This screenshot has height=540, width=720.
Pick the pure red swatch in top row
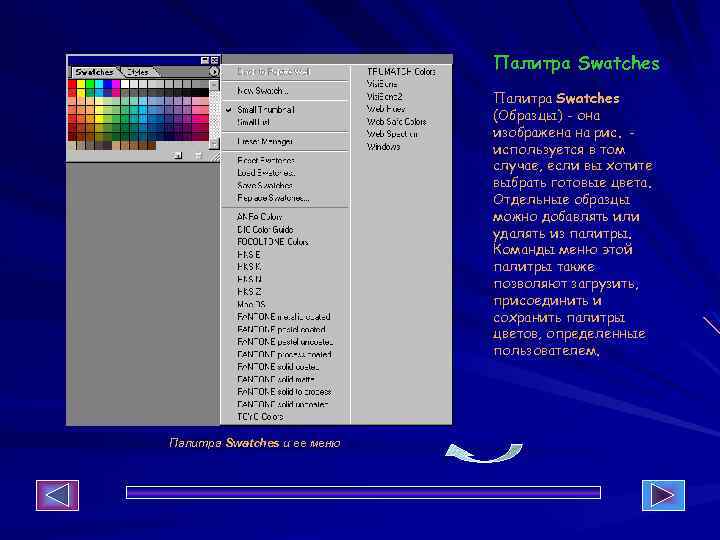[72, 84]
